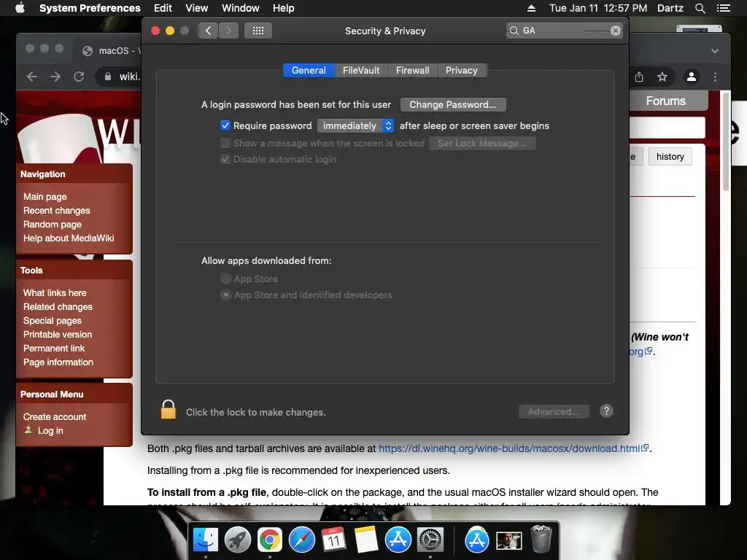Click Set Lock Message button
Screen dimensions: 747x560
coord(482,144)
